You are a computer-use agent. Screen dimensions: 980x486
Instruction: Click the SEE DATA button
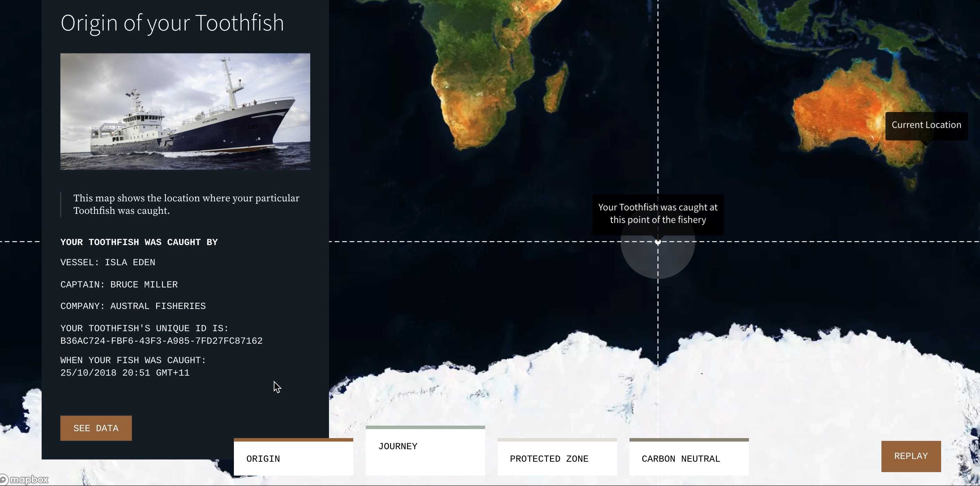point(96,428)
